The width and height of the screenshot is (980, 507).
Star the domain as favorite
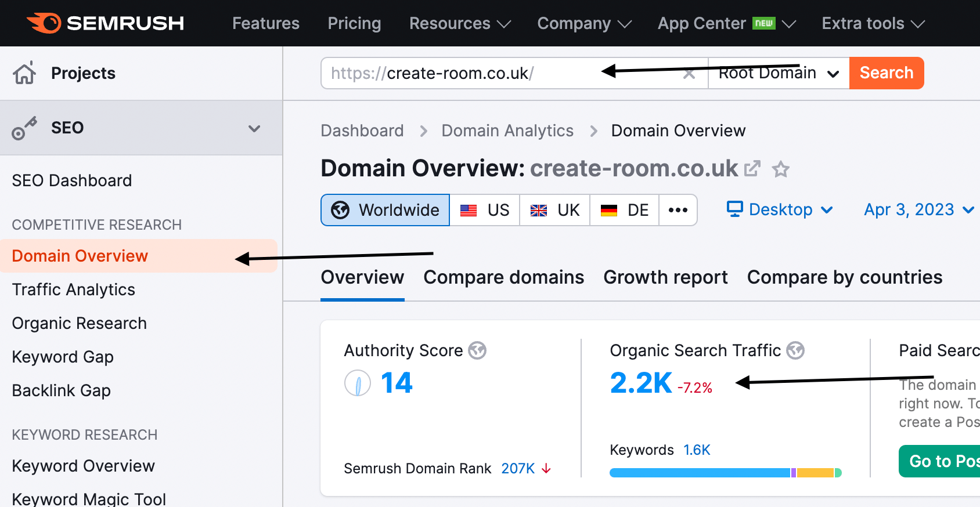click(x=781, y=169)
